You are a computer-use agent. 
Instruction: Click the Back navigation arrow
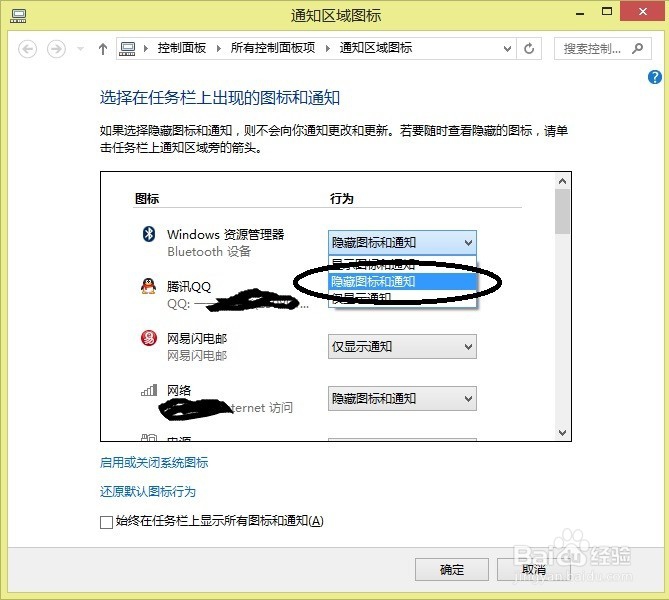coord(27,49)
